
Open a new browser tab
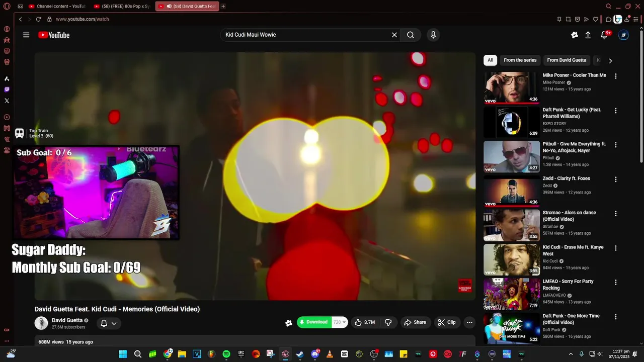pyautogui.click(x=223, y=6)
